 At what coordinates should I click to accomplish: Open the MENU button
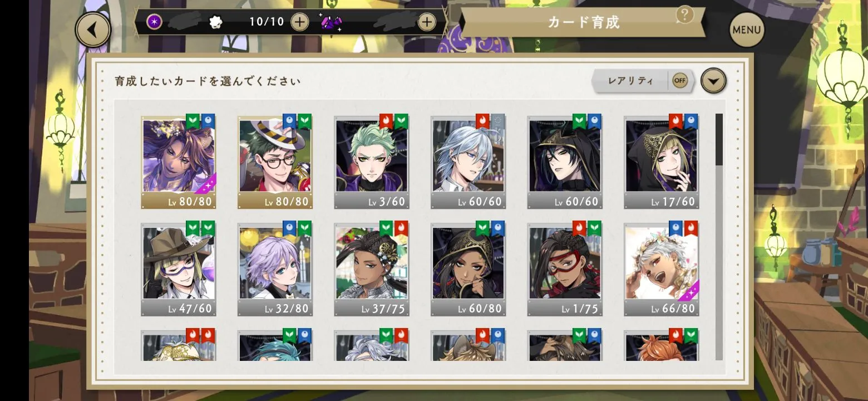tap(747, 30)
